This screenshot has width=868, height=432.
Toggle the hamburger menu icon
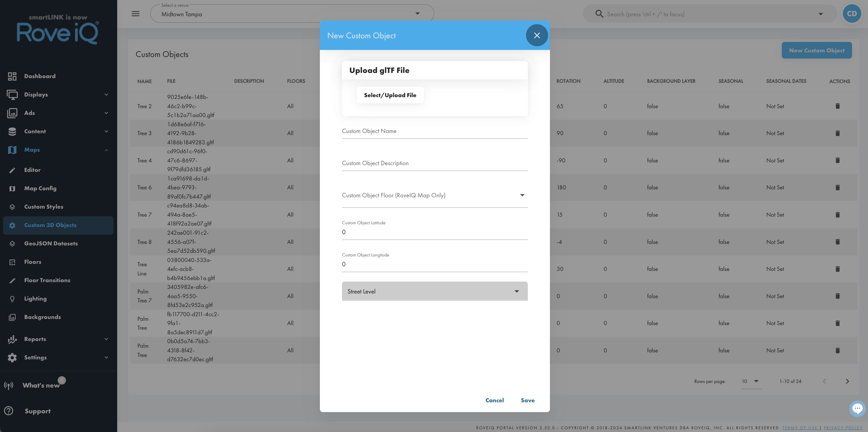coord(136,14)
